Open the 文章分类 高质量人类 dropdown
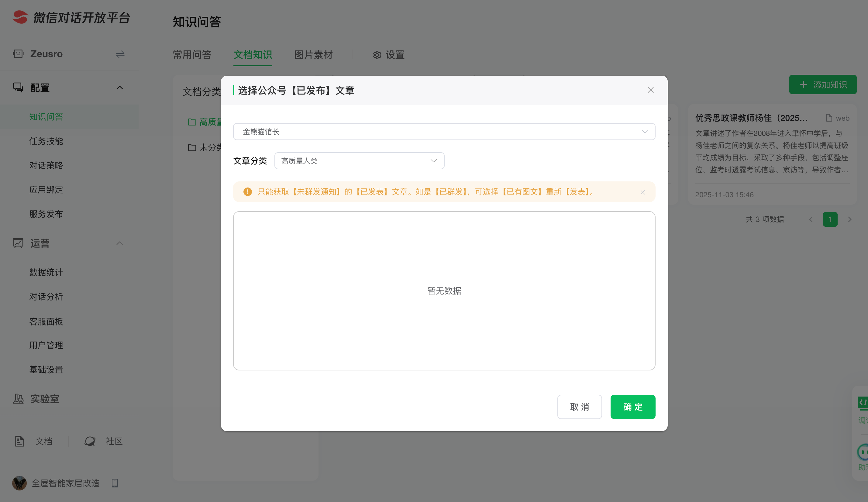This screenshot has height=502, width=868. [x=359, y=161]
